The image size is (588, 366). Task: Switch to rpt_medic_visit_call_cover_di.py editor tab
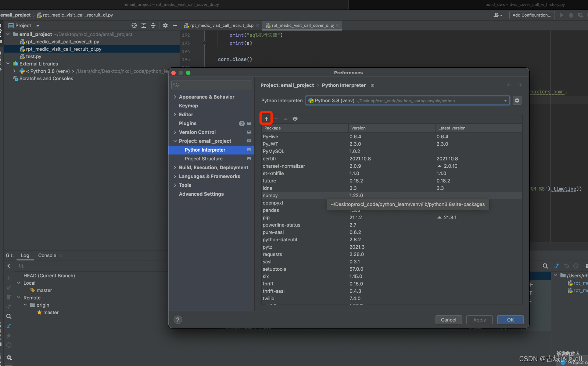click(x=302, y=25)
